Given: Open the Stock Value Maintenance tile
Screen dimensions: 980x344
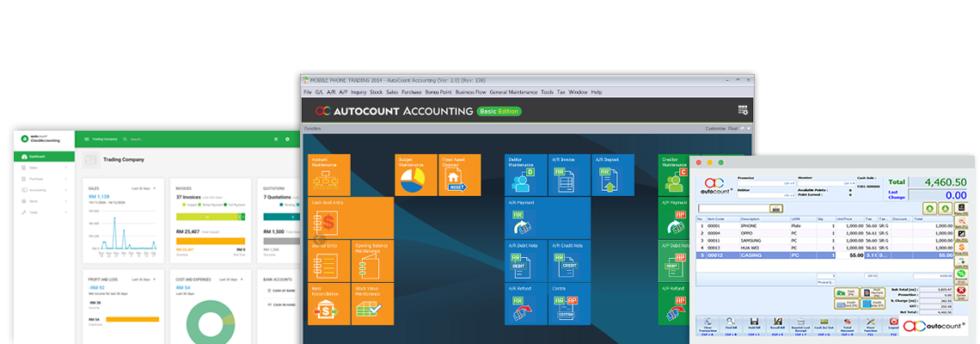Looking at the screenshot, I should (x=372, y=304).
